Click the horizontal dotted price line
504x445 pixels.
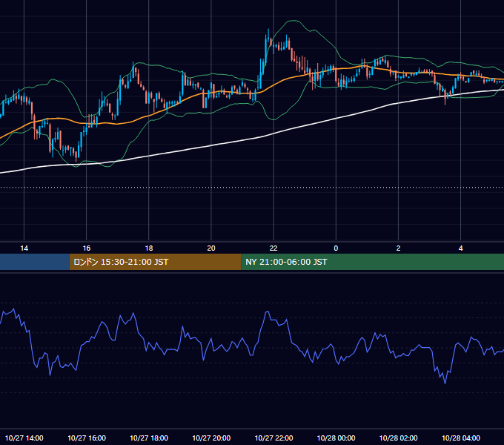252,188
